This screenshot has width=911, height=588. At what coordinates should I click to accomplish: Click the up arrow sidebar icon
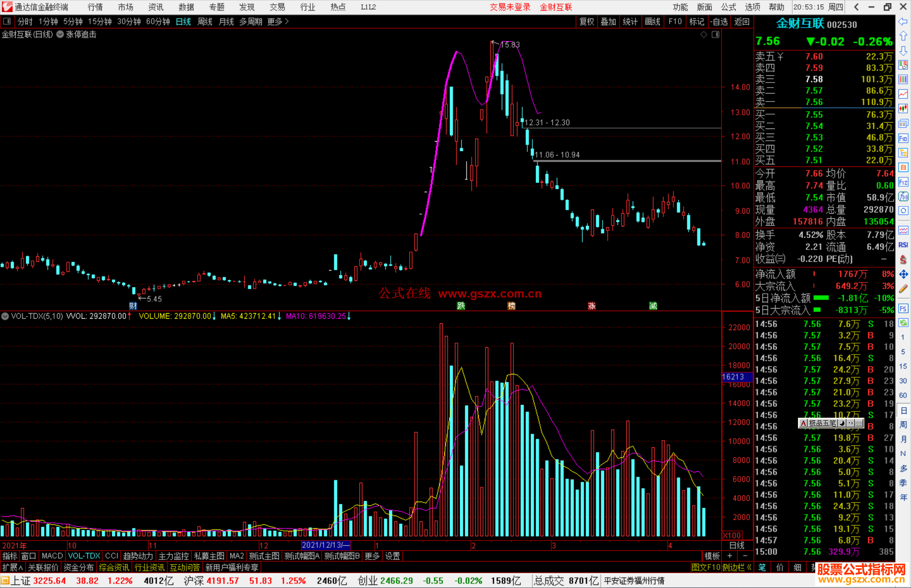coord(903,36)
